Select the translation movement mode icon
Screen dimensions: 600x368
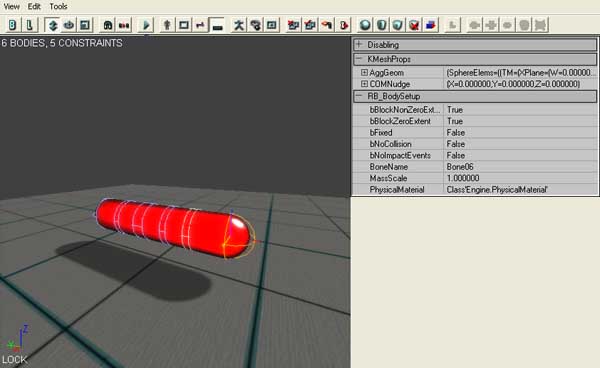[52, 25]
